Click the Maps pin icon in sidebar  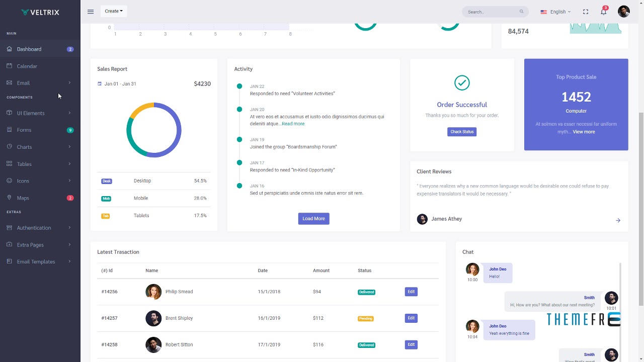pyautogui.click(x=10, y=198)
